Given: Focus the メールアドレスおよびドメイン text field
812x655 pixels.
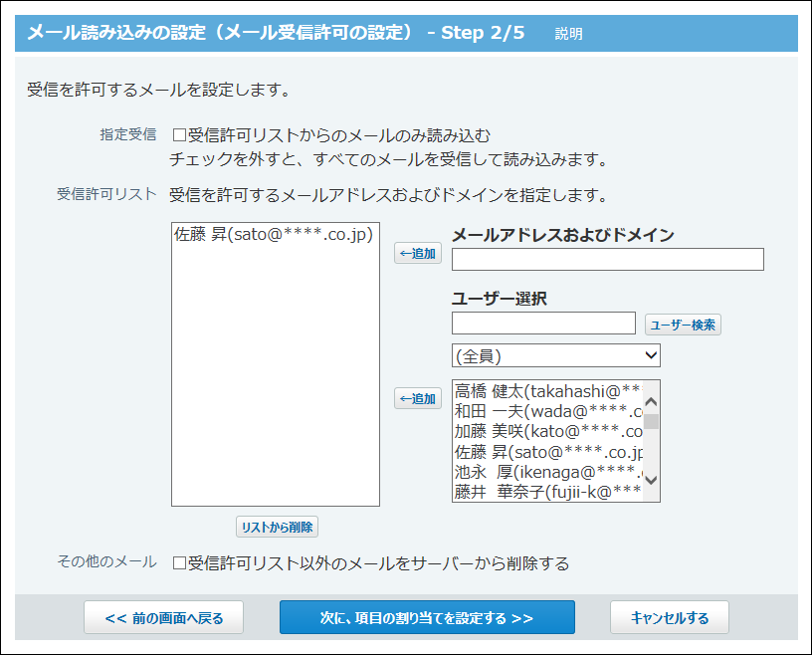Looking at the screenshot, I should click(607, 260).
